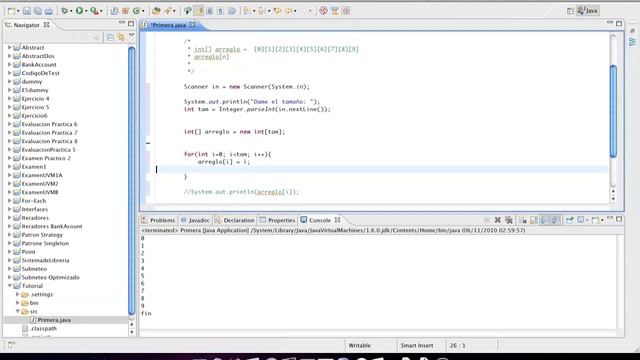Open New Java Class dropdown arrow
The width and height of the screenshot is (640, 360).
click(x=143, y=11)
